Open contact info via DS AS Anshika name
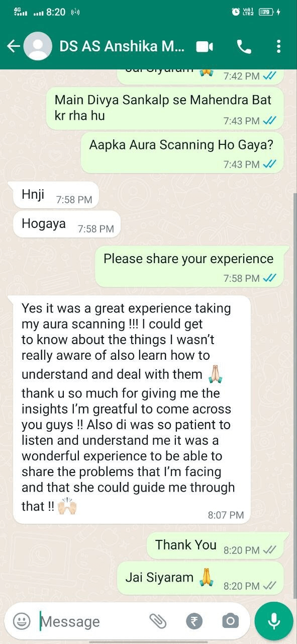Image resolution: width=297 pixels, height=644 pixels. [x=122, y=47]
